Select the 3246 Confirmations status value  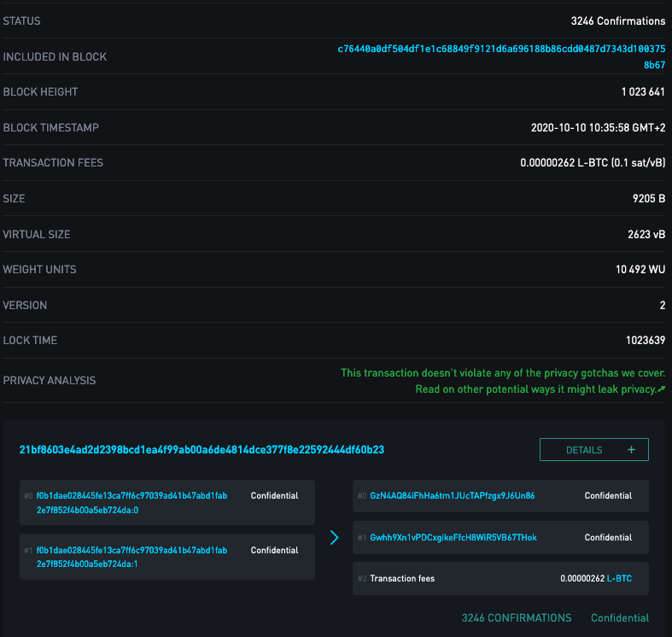[x=618, y=21]
